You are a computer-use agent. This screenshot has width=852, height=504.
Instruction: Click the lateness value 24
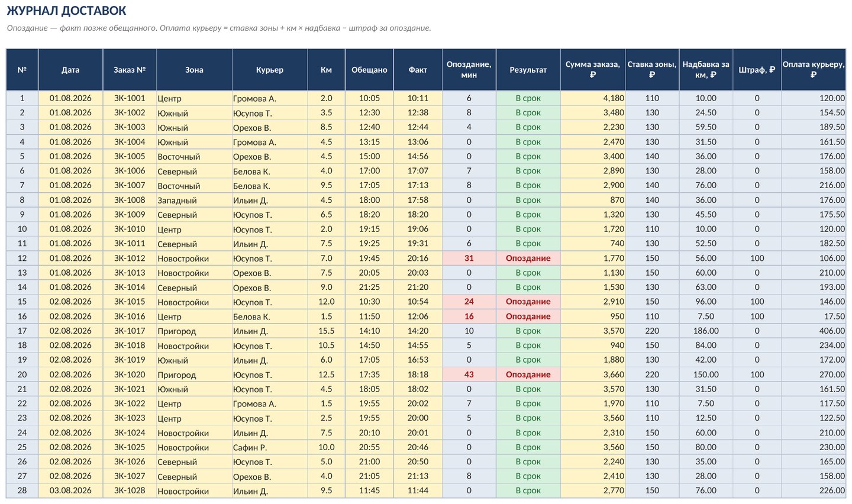tap(469, 302)
